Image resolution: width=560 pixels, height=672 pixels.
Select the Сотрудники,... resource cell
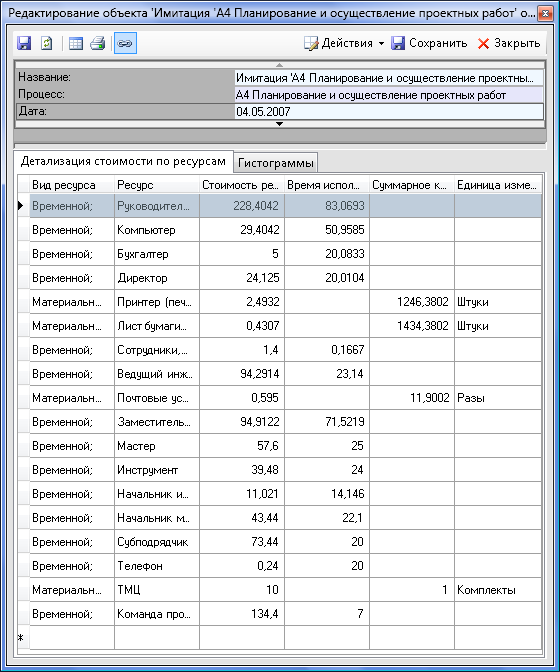coord(157,350)
